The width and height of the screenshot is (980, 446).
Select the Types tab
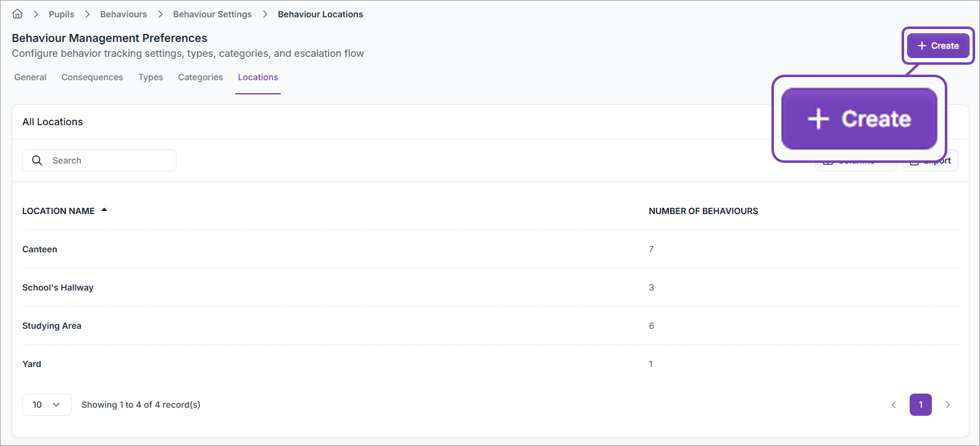151,77
